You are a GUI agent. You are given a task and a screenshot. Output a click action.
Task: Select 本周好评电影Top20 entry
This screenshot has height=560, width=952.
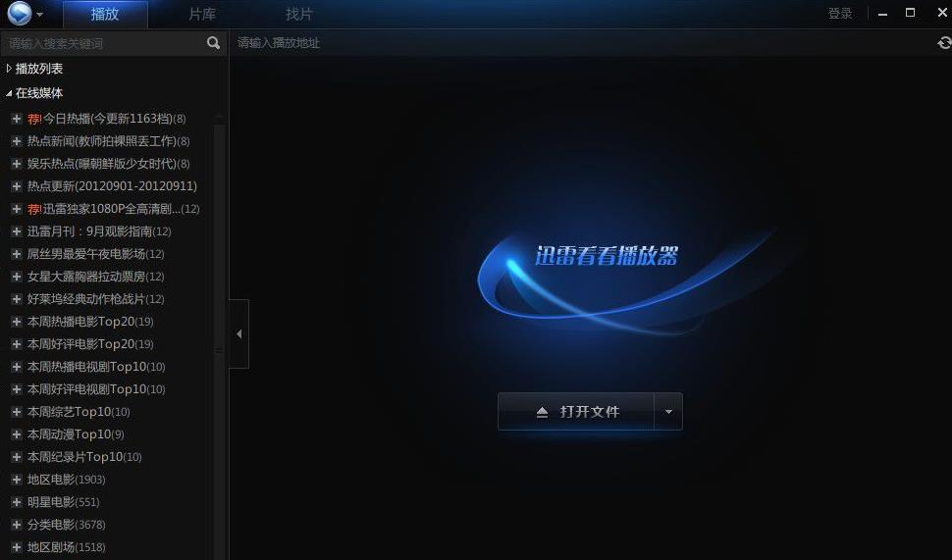[90, 344]
